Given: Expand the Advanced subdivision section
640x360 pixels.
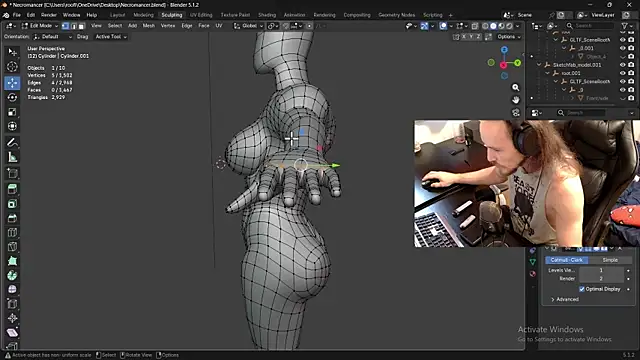Looking at the screenshot, I should (565, 299).
